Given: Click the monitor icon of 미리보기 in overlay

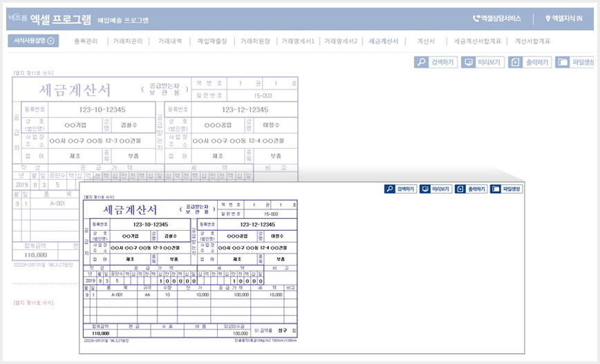Looking at the screenshot, I should pyautogui.click(x=424, y=189).
